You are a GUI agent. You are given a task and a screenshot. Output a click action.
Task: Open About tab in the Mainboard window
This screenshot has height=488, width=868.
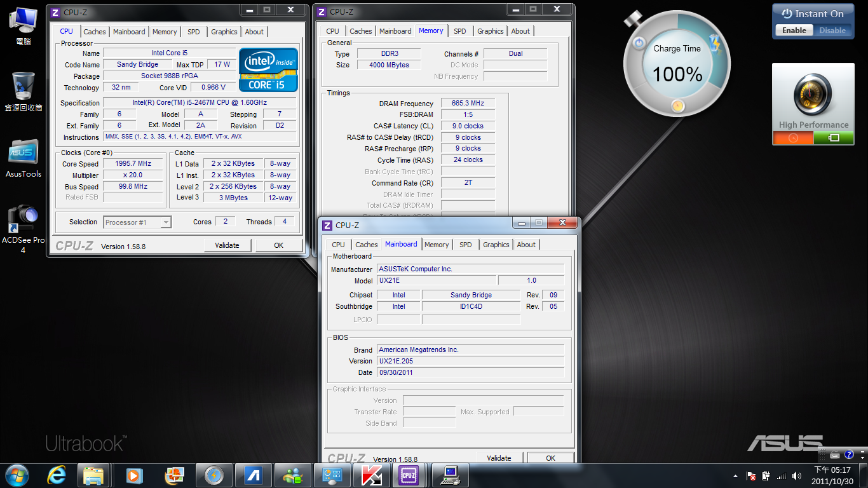coord(526,245)
